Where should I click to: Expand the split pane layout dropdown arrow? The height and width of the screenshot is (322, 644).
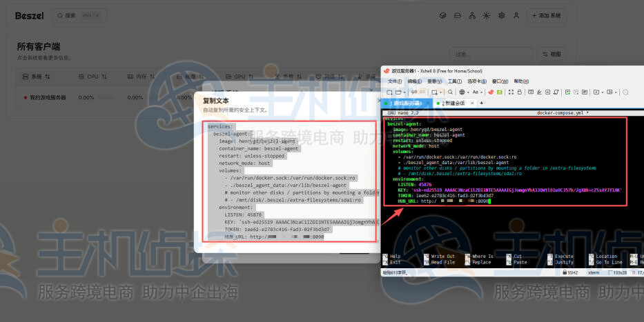[616, 92]
